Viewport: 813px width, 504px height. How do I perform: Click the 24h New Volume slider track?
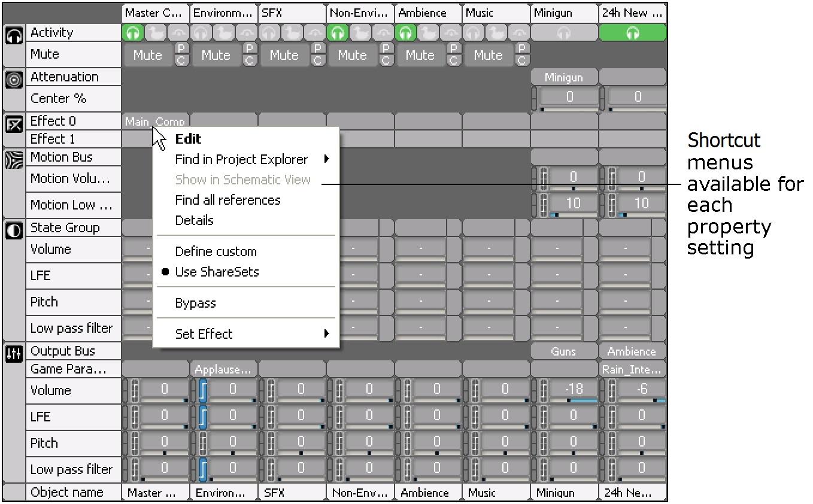point(642,400)
